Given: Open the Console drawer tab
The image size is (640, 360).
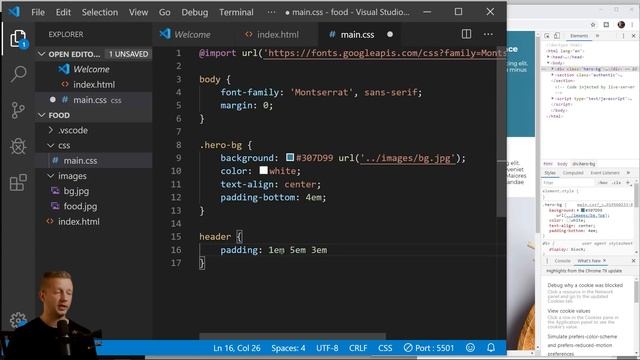Looking at the screenshot, I should click(562, 261).
